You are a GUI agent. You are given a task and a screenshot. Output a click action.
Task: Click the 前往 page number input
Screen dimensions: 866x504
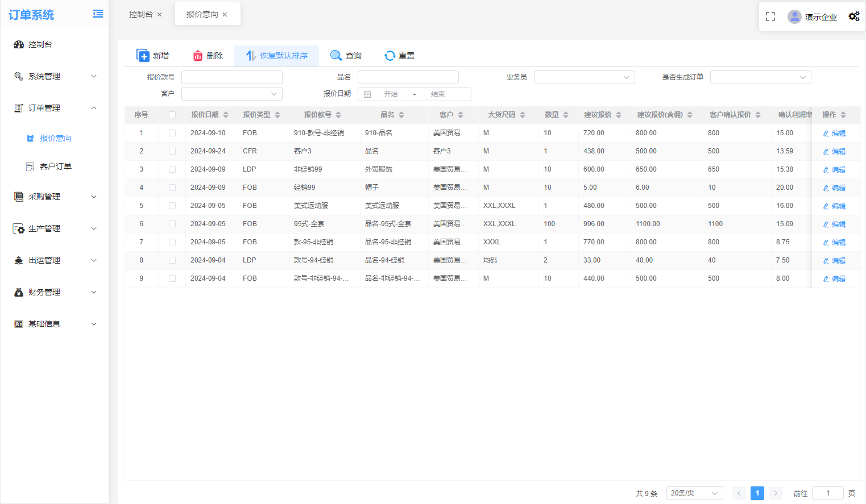[x=827, y=493]
